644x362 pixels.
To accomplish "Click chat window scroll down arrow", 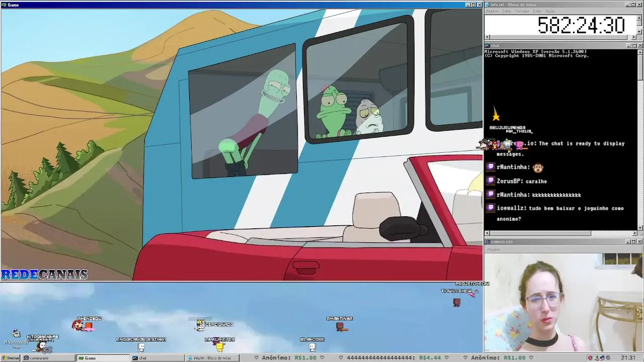I will point(640,228).
